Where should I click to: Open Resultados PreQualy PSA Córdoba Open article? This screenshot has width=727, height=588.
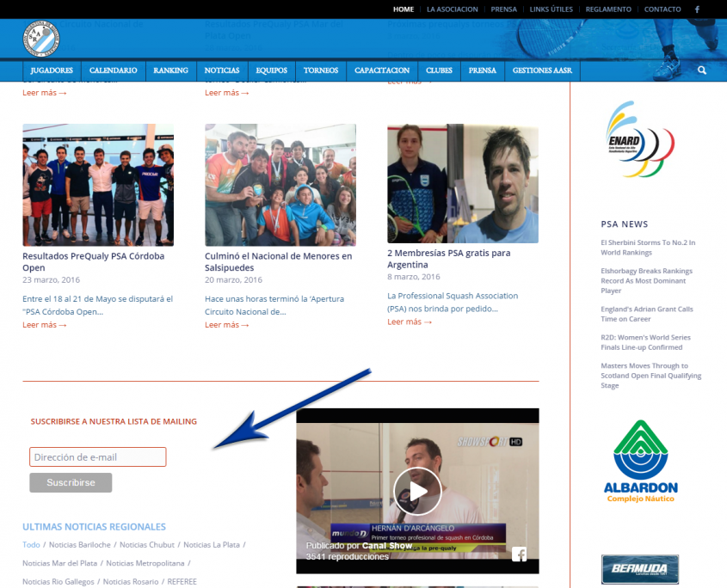[x=94, y=262]
